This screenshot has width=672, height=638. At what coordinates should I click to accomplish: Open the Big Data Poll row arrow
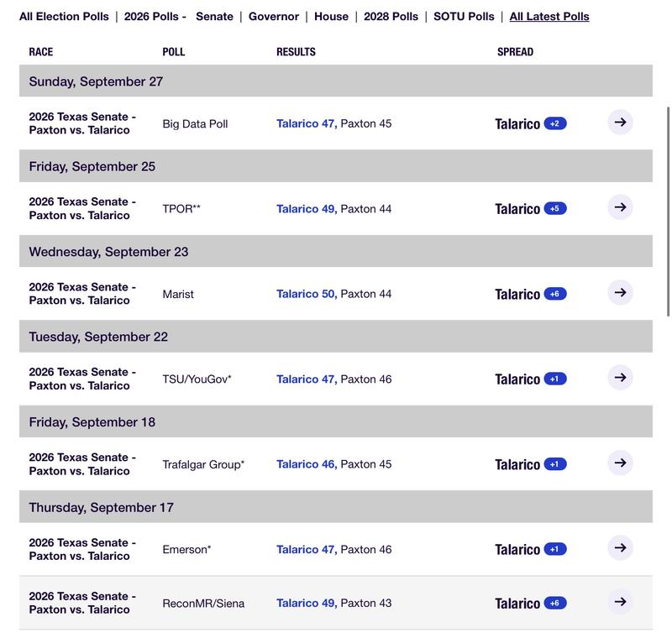620,123
